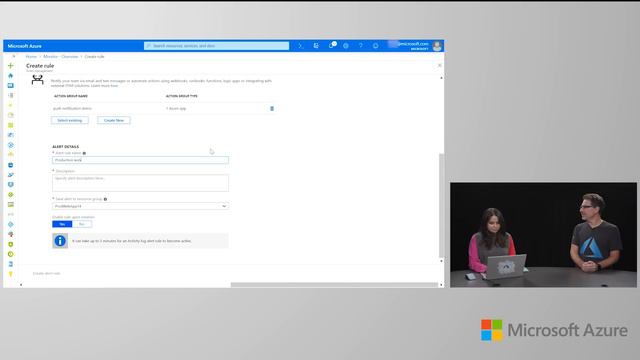The width and height of the screenshot is (640, 360).
Task: Click the vertical scrollbar of the blade
Action: click(x=441, y=205)
